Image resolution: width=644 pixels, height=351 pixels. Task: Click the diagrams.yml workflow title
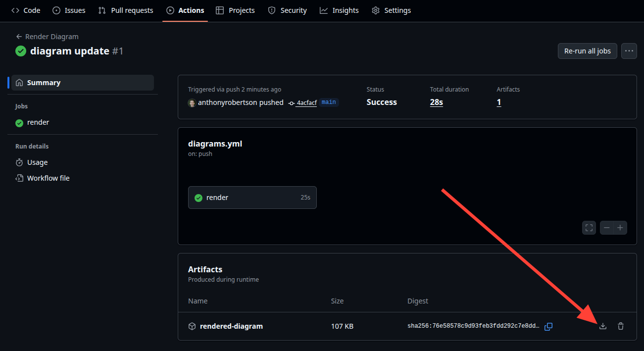(215, 144)
